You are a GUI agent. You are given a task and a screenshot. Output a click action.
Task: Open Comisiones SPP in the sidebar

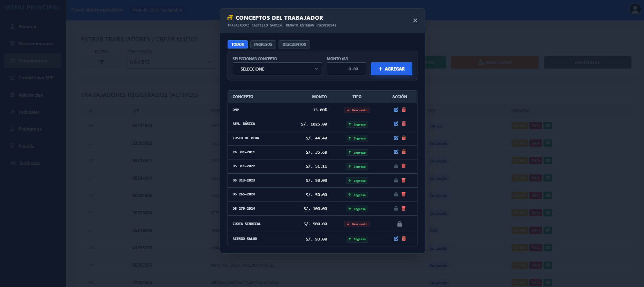(x=33, y=78)
